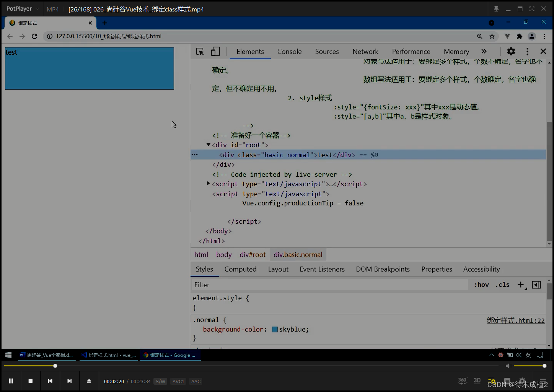Screen dimensions: 554x392
Task: Open actions menu dots on selected node
Action: (195, 155)
